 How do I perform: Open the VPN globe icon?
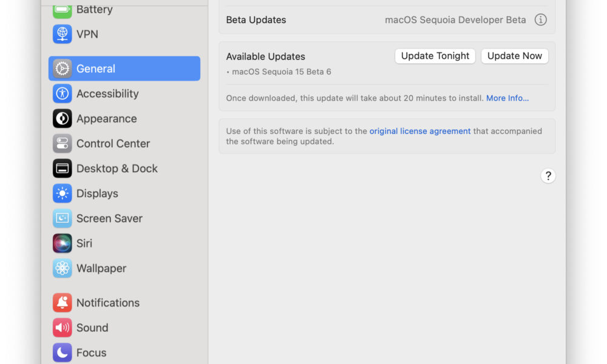(63, 34)
